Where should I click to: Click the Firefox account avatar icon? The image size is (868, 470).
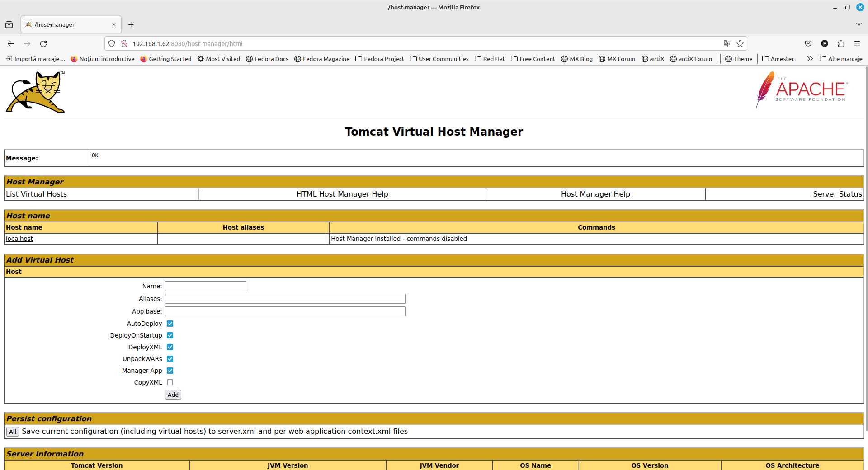click(825, 43)
